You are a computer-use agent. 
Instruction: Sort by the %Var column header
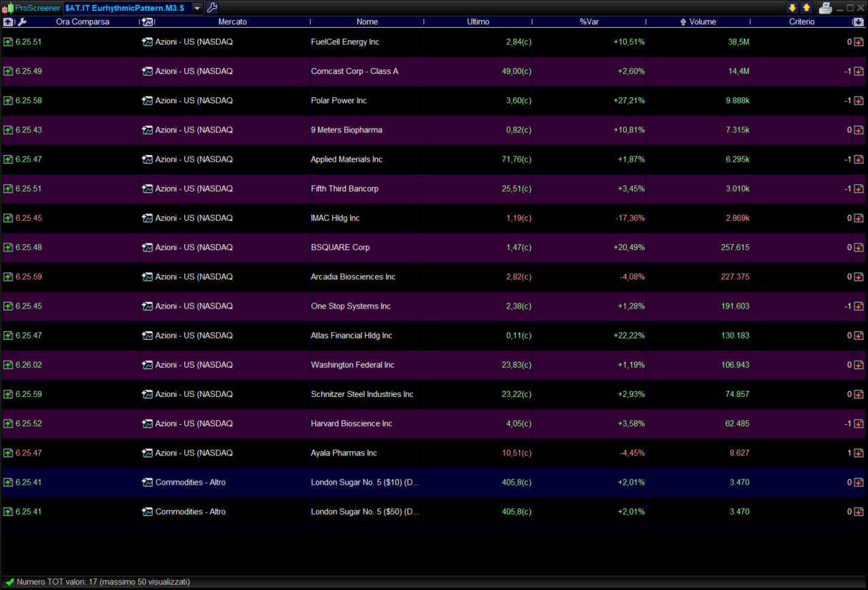(x=589, y=22)
